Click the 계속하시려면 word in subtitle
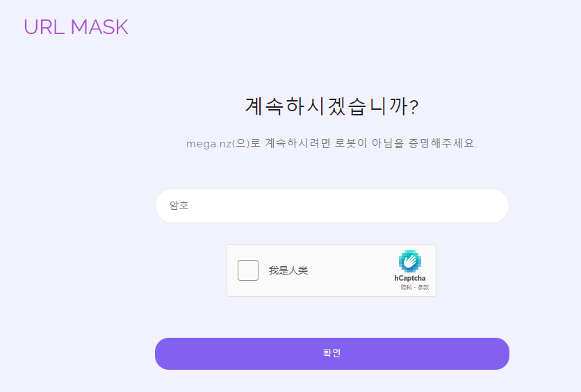 coord(297,143)
